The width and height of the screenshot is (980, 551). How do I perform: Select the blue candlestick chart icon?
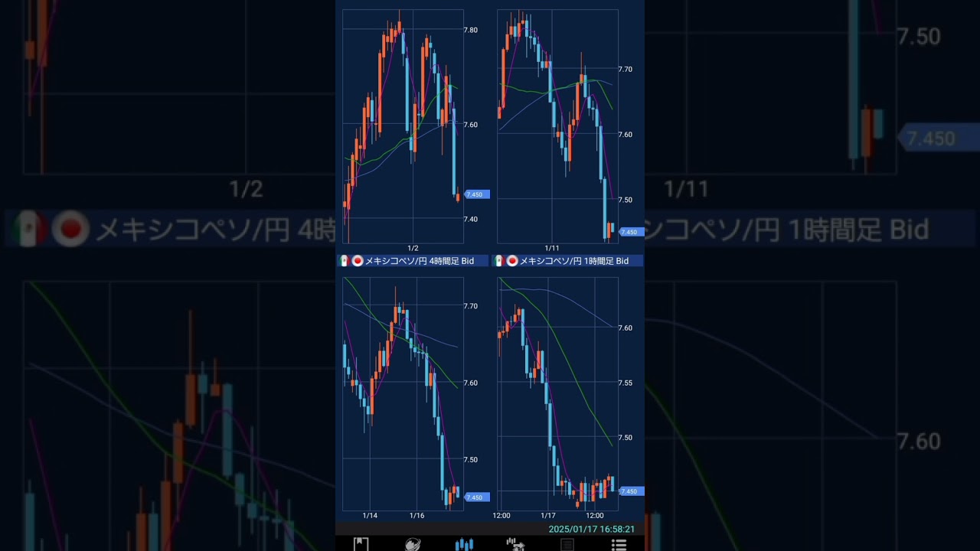point(464,544)
